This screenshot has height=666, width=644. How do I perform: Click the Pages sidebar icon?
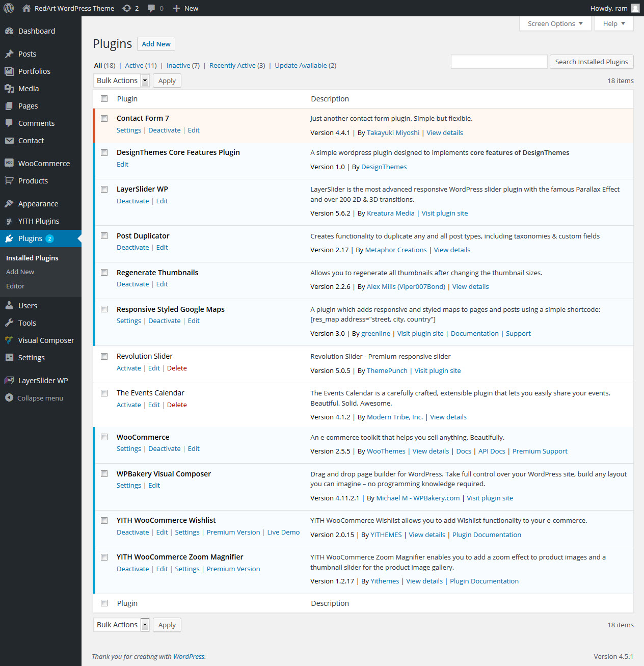coord(9,106)
